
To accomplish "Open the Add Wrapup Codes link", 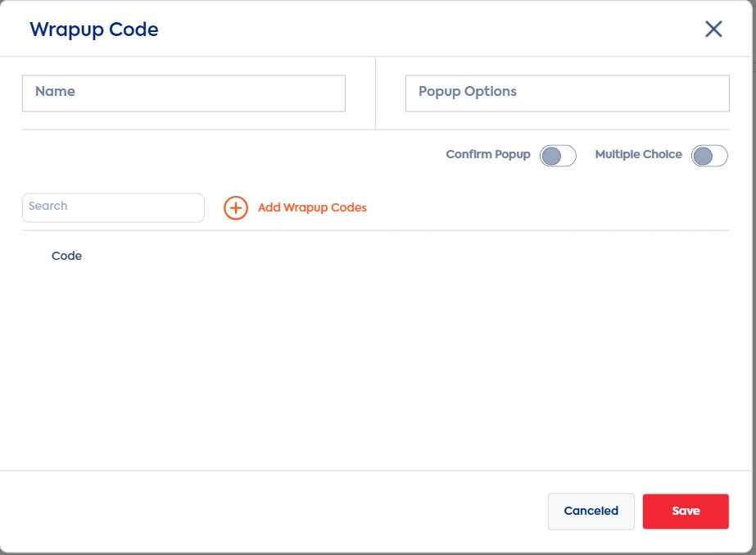I will point(312,207).
